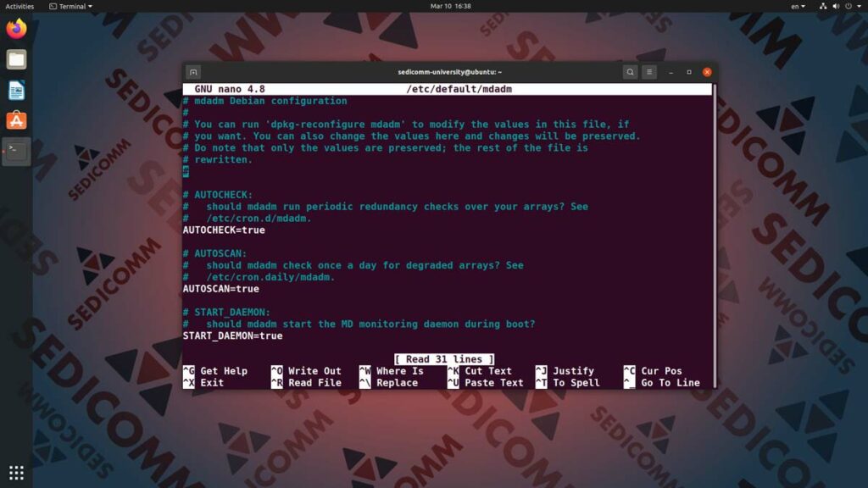This screenshot has height=488, width=868.
Task: Open the Activities overview
Action: coord(19,6)
